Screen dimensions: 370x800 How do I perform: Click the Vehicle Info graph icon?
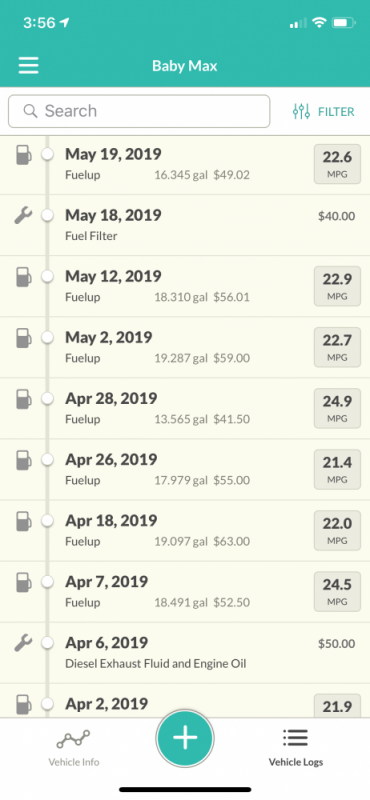pyautogui.click(x=73, y=738)
